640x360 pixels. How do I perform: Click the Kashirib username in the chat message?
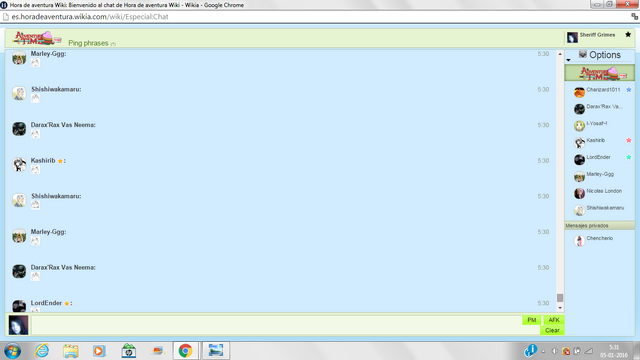click(x=43, y=160)
